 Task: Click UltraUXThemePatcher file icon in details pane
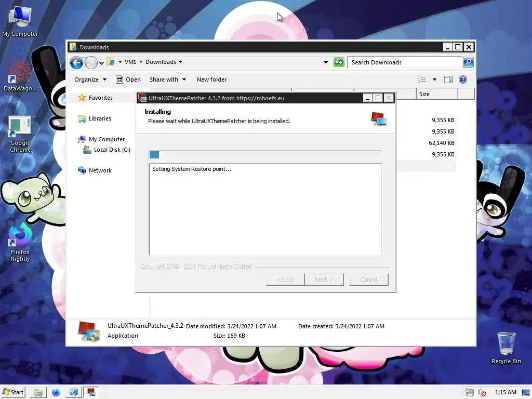click(x=88, y=331)
